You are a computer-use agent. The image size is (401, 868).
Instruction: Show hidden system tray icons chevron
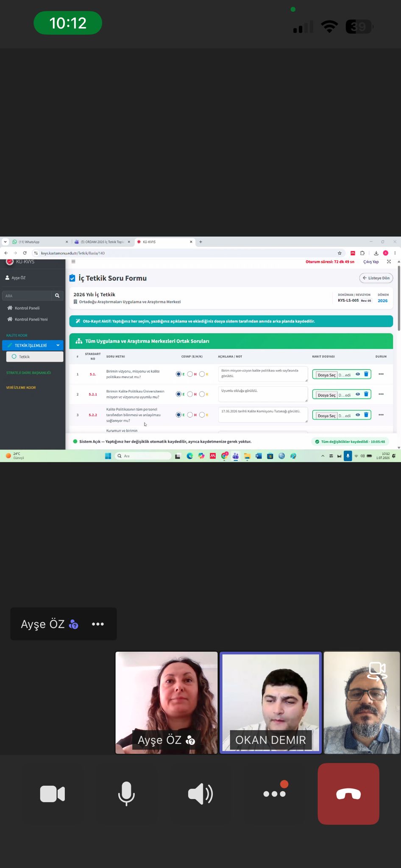(x=323, y=456)
